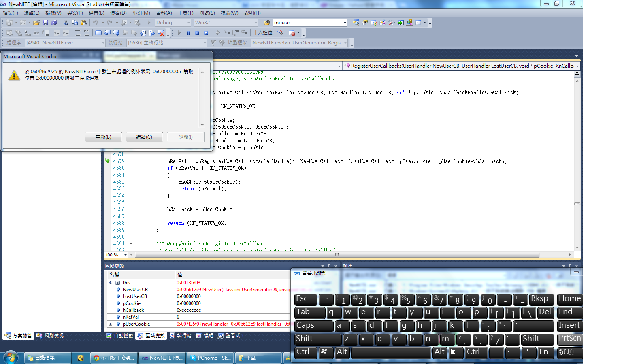637x364 pixels.
Task: Click the Copy icon in toolbar
Action: [x=75, y=23]
